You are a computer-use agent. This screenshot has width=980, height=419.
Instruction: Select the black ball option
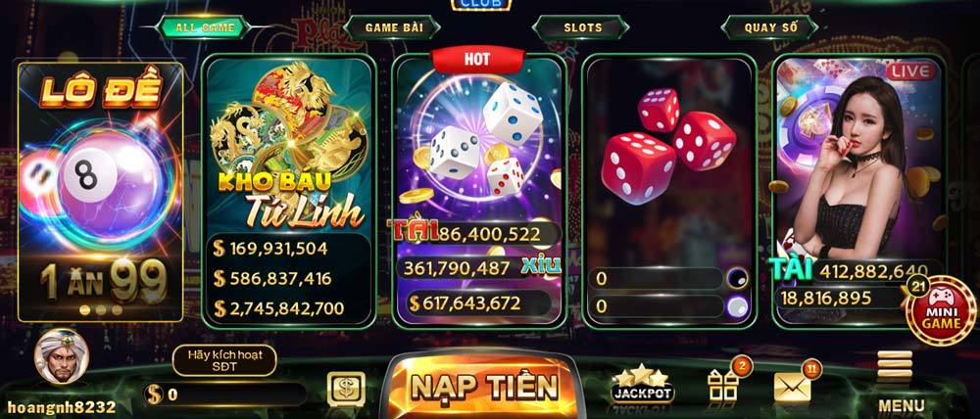(x=738, y=278)
